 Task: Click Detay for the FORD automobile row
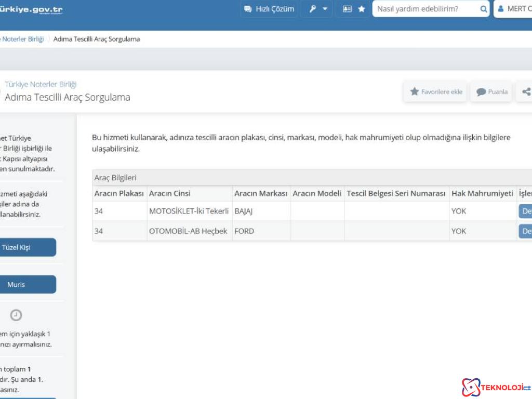point(525,231)
